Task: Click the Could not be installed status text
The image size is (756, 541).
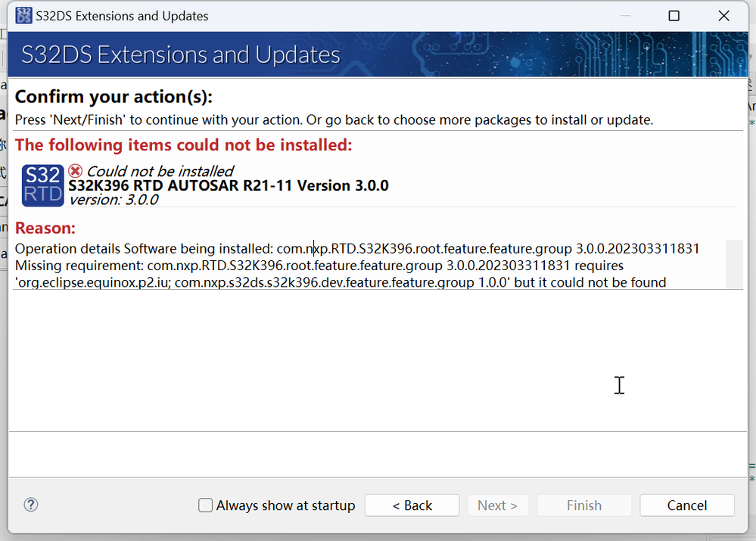Action: point(160,171)
